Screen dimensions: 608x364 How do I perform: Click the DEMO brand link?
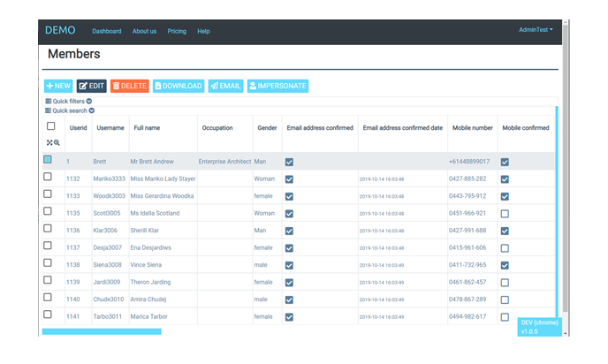coord(60,30)
